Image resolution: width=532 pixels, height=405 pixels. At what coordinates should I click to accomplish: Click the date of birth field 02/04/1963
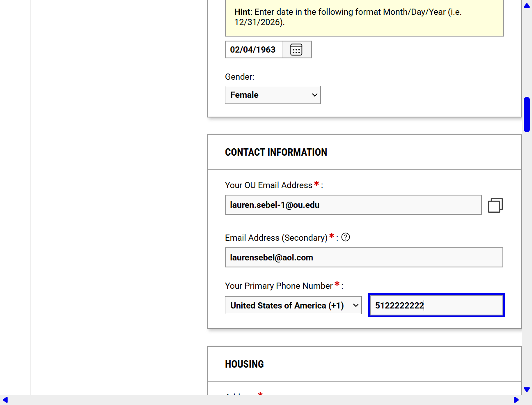pos(254,50)
